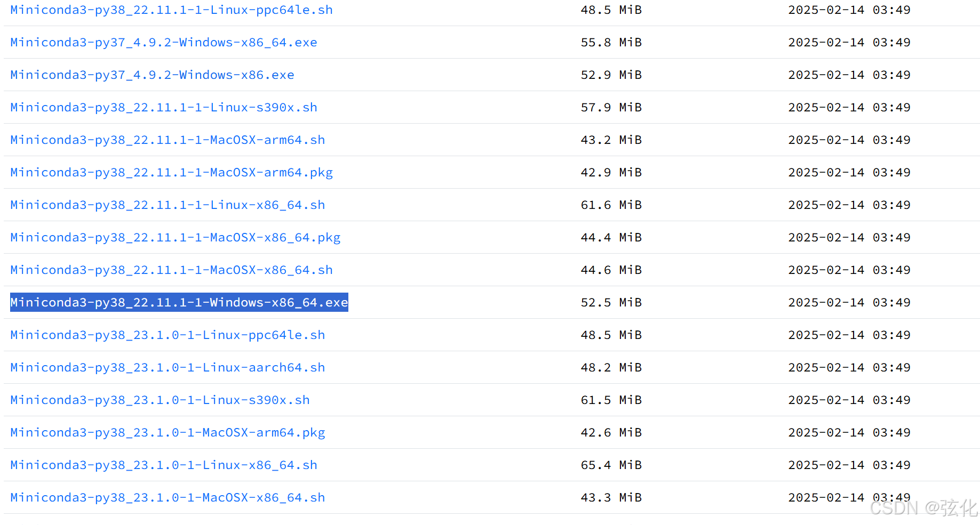Click Miniconda3-py38_23.1.0-1-MacOSX-x86_64.sh link

click(168, 498)
